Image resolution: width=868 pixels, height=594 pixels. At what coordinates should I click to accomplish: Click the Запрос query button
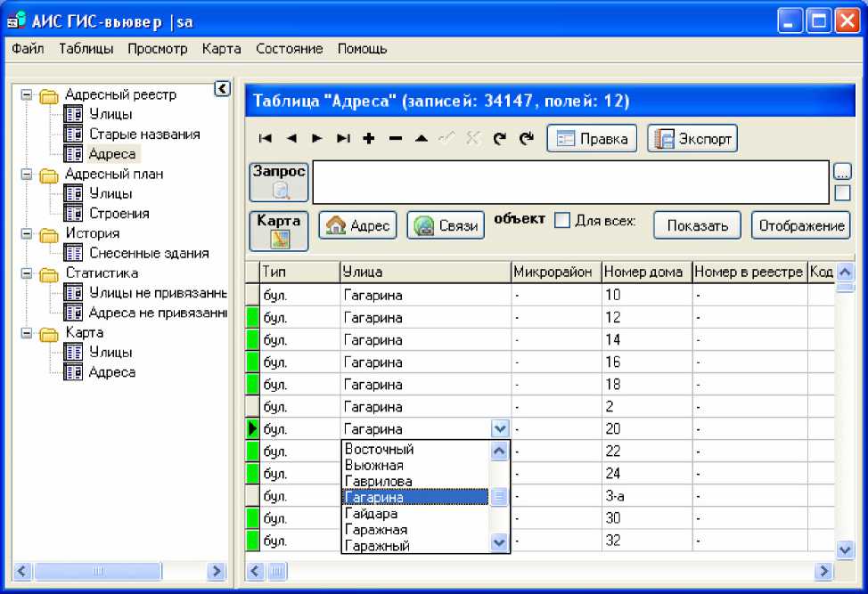point(279,181)
